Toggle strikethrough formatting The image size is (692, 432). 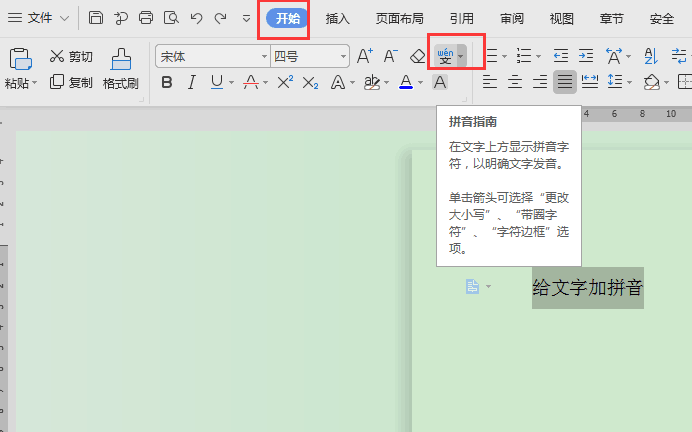pos(251,82)
